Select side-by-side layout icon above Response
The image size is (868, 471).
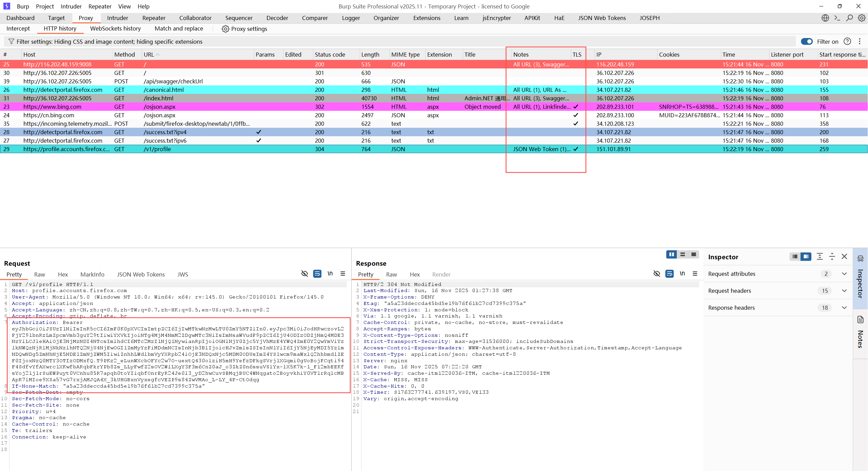[671, 254]
